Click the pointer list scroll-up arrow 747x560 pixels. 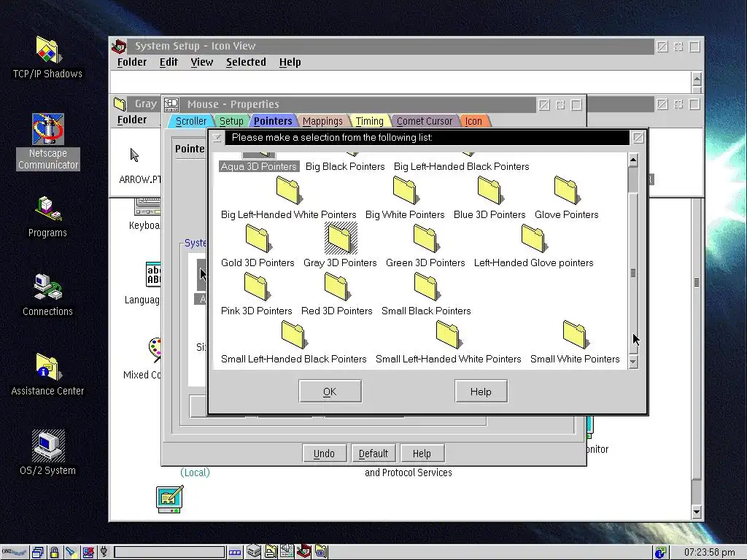tap(633, 160)
